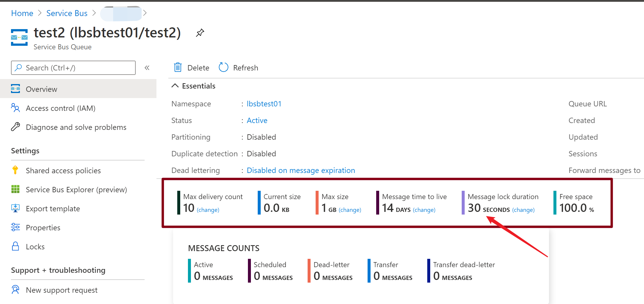Click the Refresh circular arrow icon
This screenshot has width=644, height=304.
coord(223,67)
